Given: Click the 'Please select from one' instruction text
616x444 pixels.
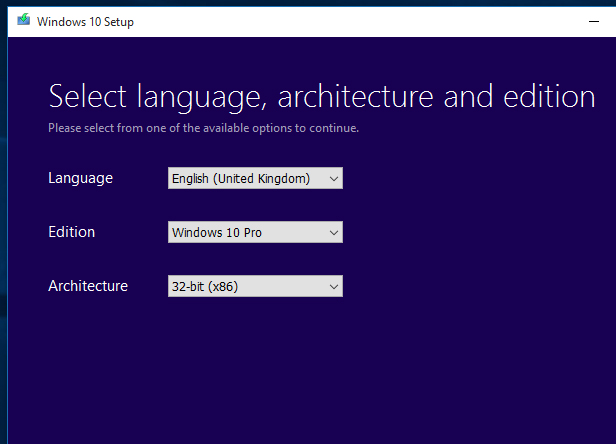Looking at the screenshot, I should (x=203, y=128).
